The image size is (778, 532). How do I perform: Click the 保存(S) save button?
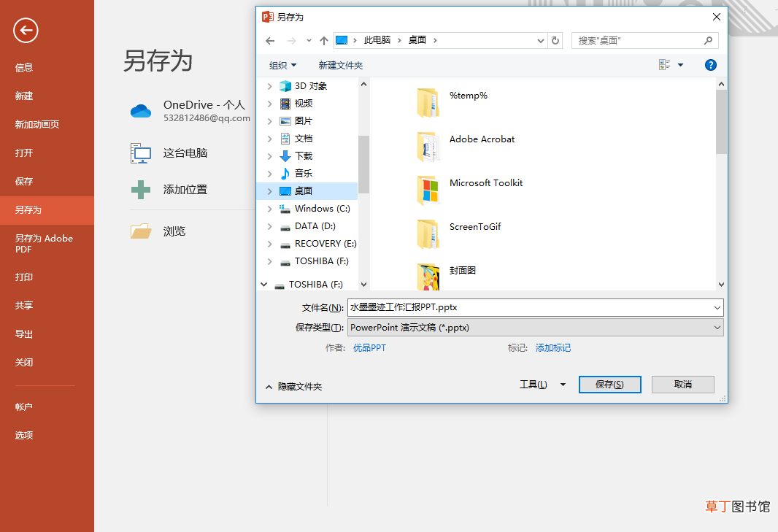[610, 385]
